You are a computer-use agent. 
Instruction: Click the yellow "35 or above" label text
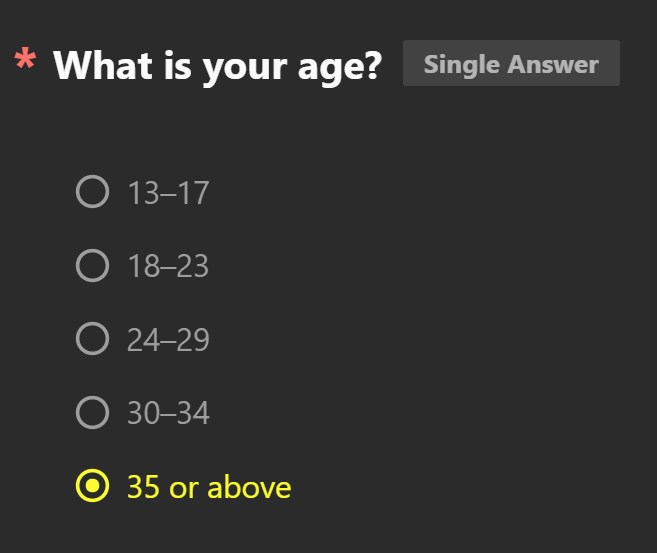209,487
